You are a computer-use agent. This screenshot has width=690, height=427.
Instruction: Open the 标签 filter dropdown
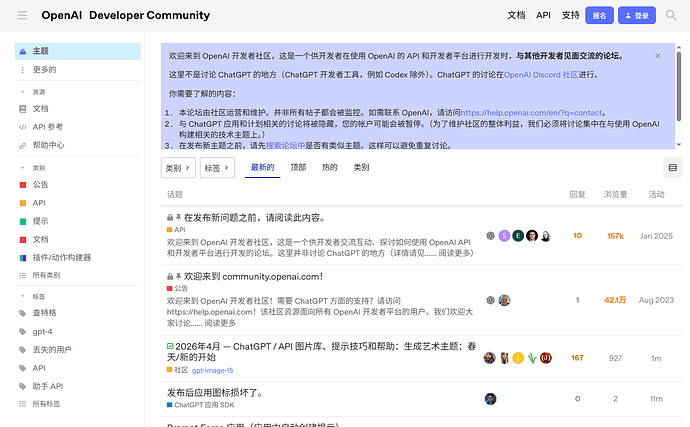[217, 168]
